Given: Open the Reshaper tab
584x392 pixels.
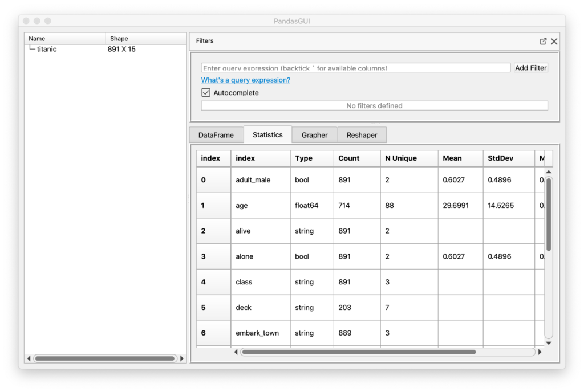Looking at the screenshot, I should (362, 135).
